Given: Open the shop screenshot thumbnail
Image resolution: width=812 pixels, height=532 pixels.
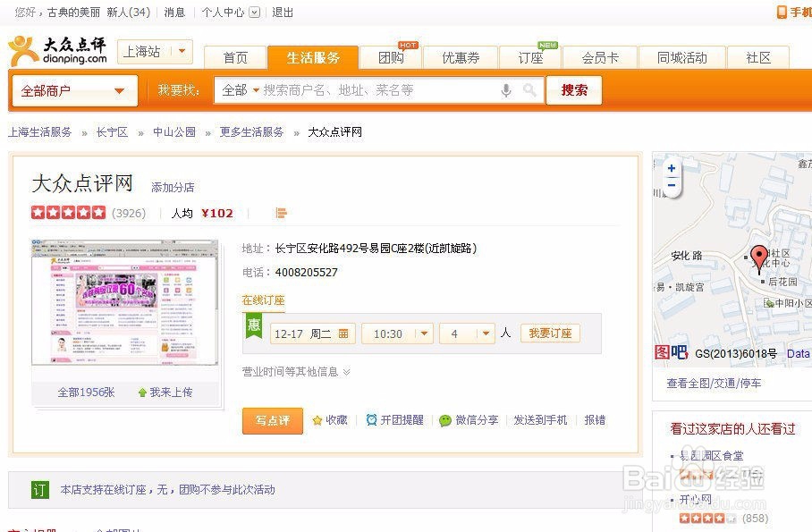Looking at the screenshot, I should pos(125,303).
